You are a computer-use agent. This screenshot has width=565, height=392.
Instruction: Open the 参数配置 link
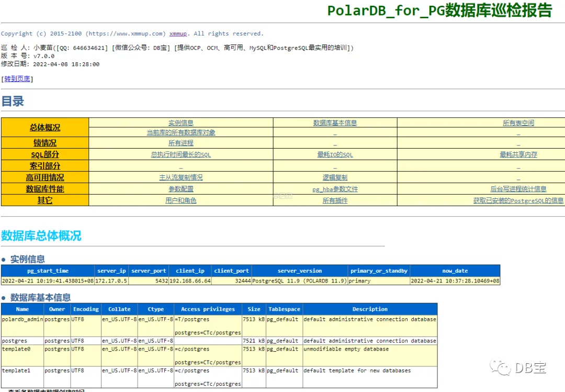tap(181, 189)
